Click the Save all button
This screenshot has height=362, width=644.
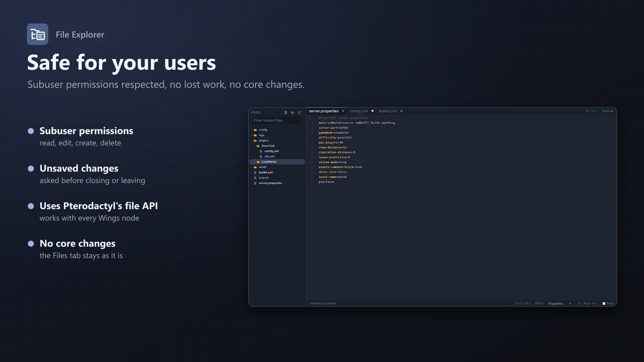[x=607, y=111]
